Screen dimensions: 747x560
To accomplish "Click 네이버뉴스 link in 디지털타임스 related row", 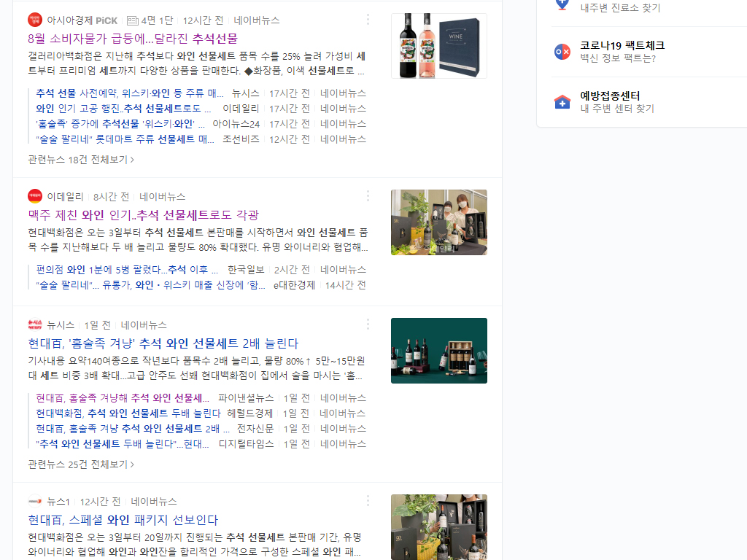I will (343, 444).
